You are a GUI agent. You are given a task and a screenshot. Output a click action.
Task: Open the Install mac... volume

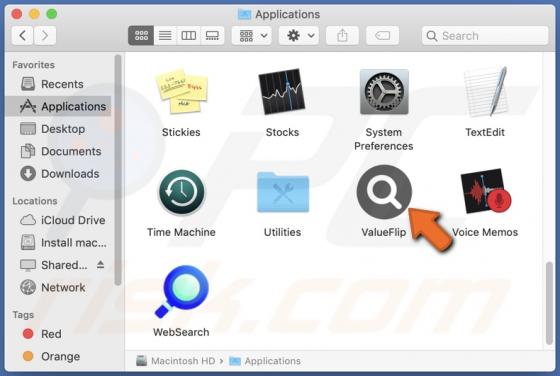(x=59, y=243)
